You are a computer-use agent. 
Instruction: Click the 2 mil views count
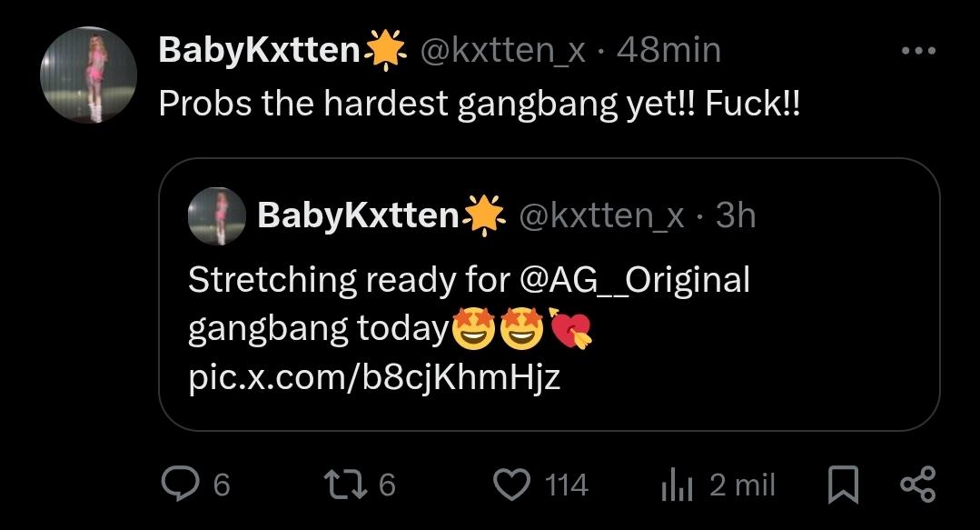point(742,485)
